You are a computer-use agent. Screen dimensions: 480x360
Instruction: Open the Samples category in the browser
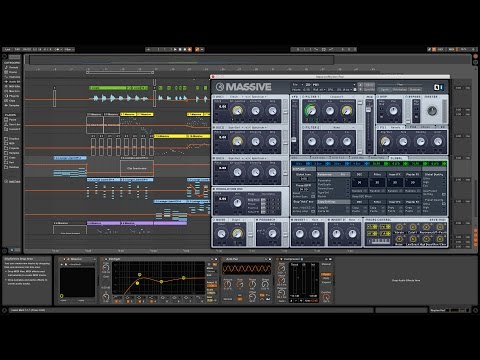(13, 105)
